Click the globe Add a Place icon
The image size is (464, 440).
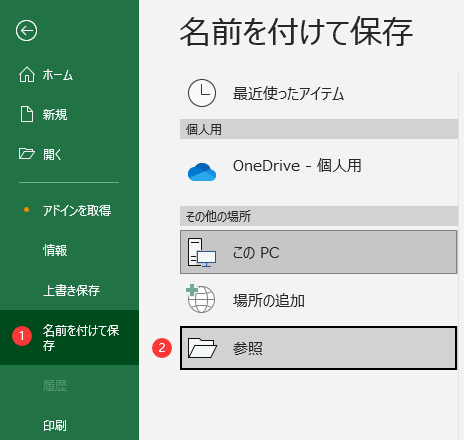pyautogui.click(x=201, y=299)
